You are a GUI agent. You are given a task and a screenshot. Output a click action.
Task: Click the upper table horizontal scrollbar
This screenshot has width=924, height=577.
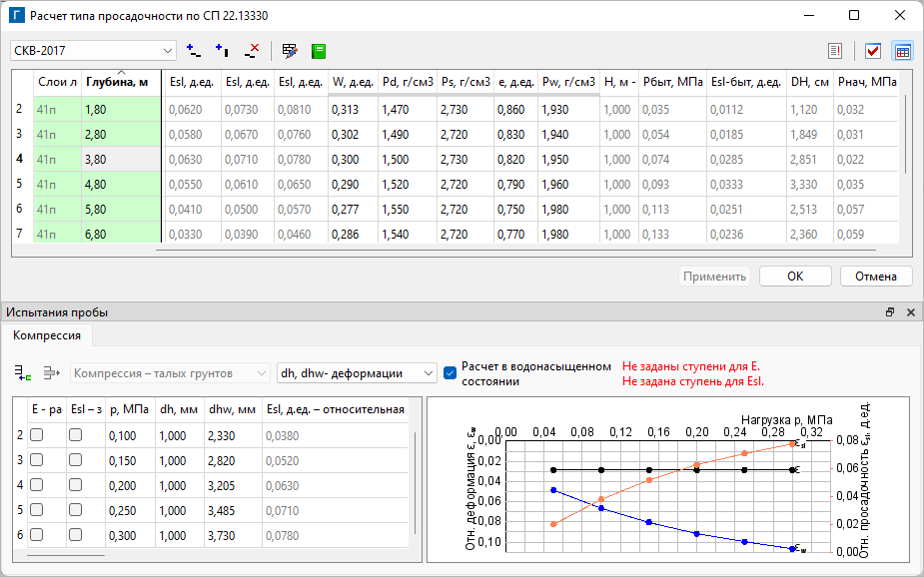tap(515, 251)
